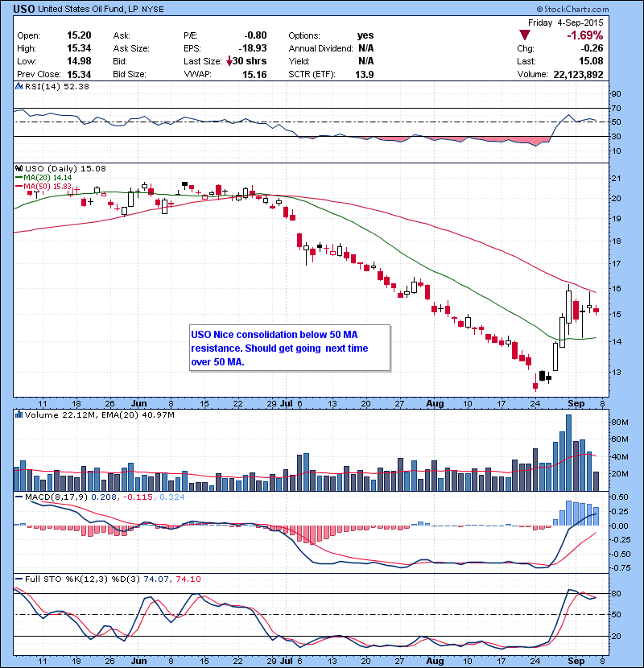Viewport: 644px width, 668px height.
Task: Click the RSI(14) indicator icon
Action: (x=19, y=86)
